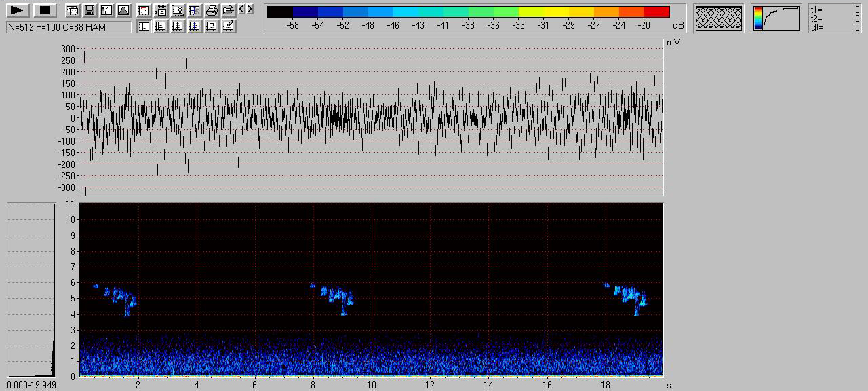Viewport: 868px width, 391px height.
Task: Click the pencil edit icon
Action: coord(229,26)
